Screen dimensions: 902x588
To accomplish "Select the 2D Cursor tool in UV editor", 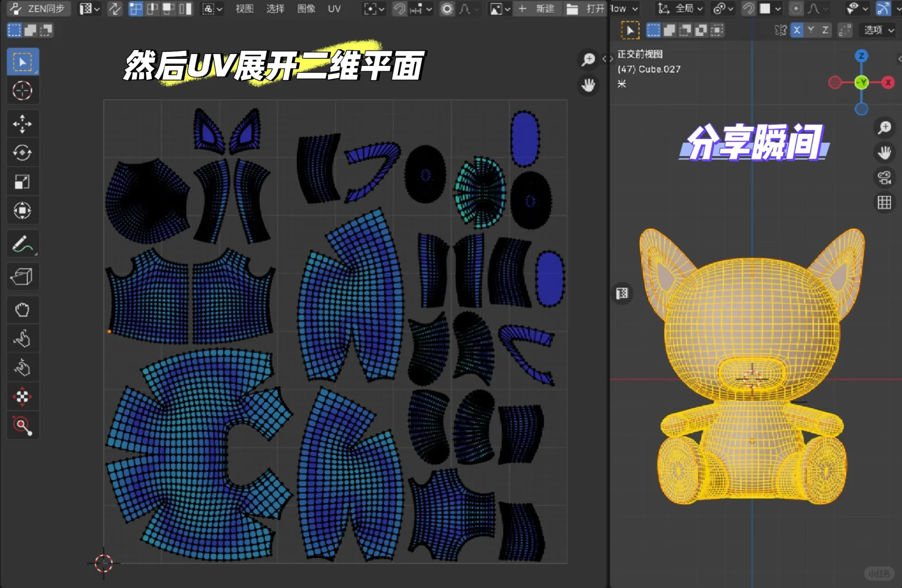I will tap(22, 90).
